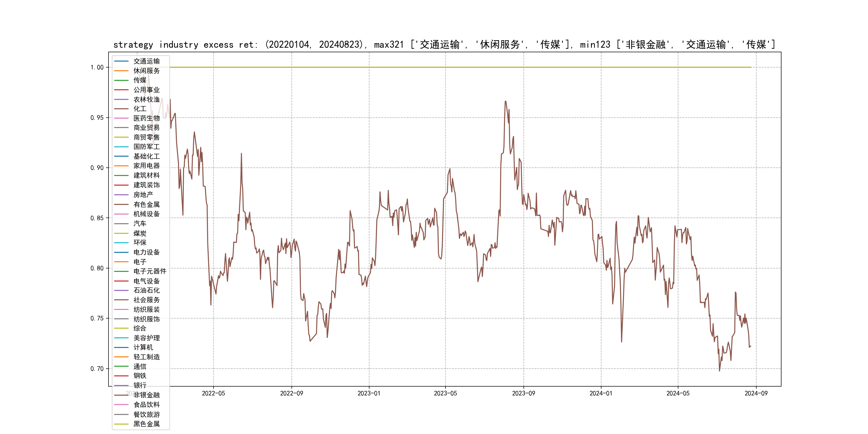Image resolution: width=868 pixels, height=434 pixels.
Task: Click the 2022-09 x-axis tick label
Action: (291, 393)
